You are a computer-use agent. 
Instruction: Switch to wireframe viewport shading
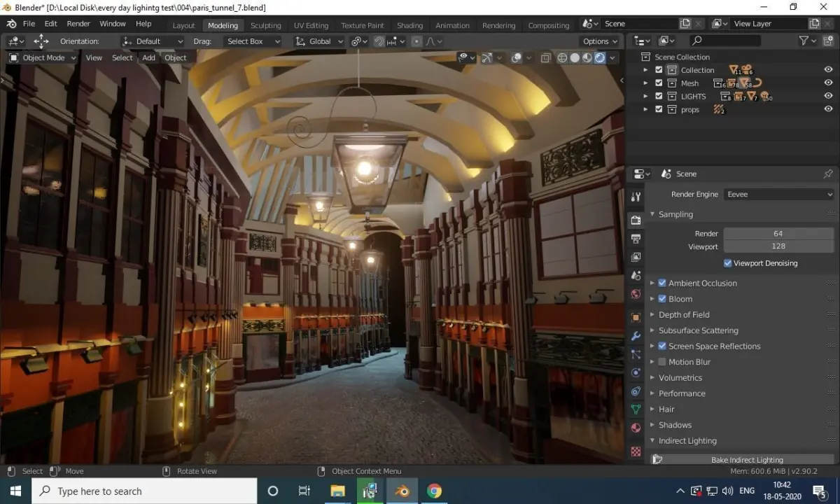coord(562,58)
